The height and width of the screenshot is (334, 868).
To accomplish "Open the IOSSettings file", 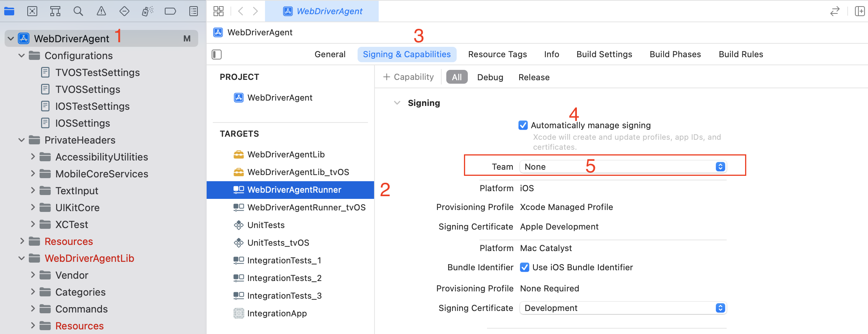I will click(x=76, y=123).
